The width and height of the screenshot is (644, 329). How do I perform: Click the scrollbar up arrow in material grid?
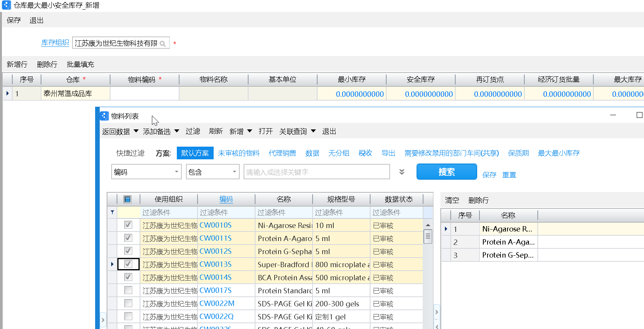[x=428, y=225]
